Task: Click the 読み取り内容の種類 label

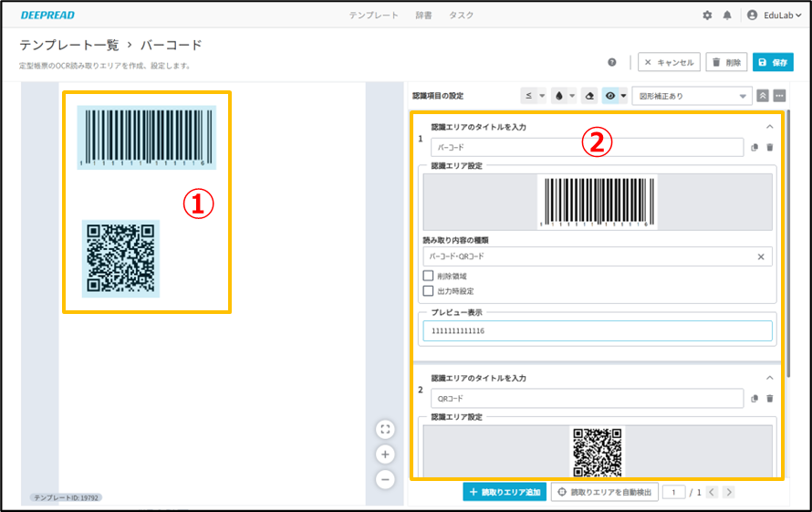Action: pyautogui.click(x=455, y=240)
